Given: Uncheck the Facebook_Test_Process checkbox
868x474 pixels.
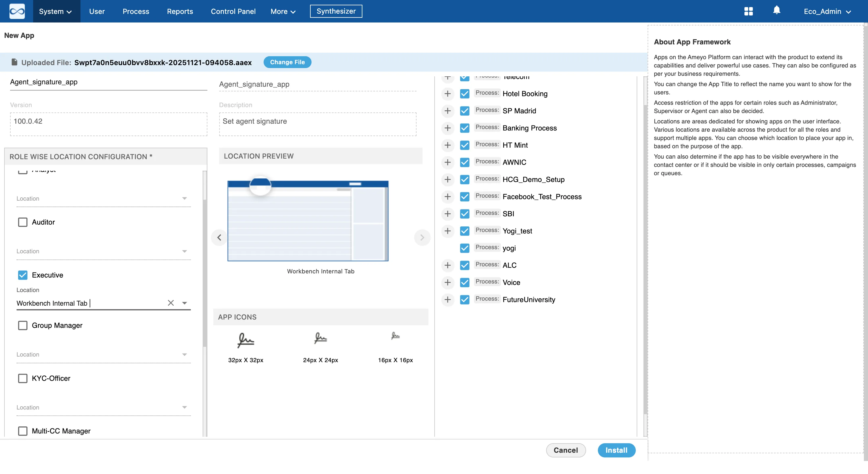Looking at the screenshot, I should point(465,196).
